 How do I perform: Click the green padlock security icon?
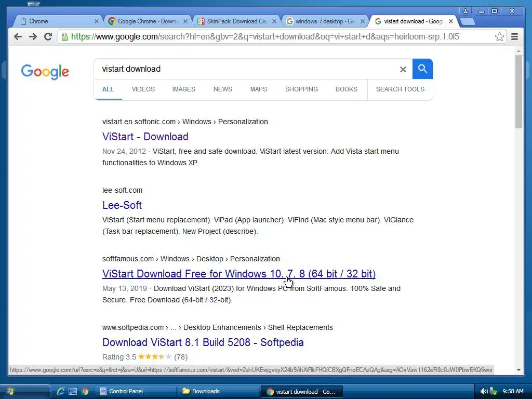tap(64, 37)
